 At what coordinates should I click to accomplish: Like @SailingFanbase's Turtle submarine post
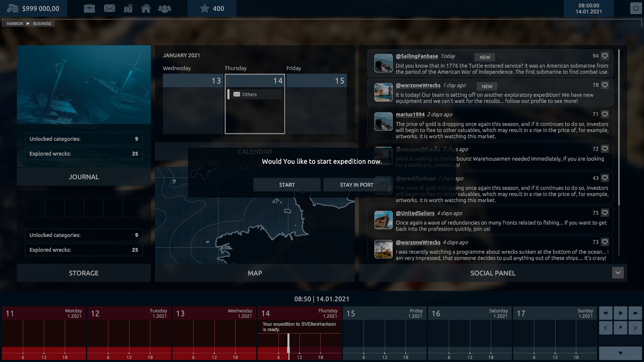tap(605, 57)
